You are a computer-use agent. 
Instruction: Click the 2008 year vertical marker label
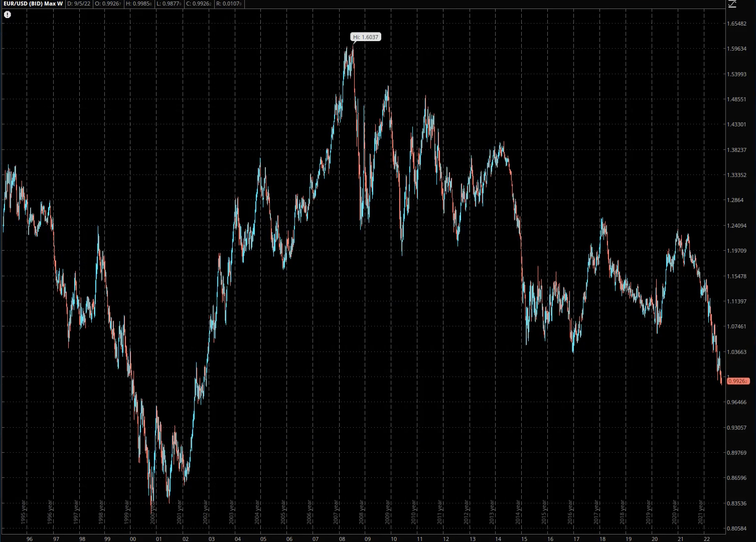coord(363,512)
